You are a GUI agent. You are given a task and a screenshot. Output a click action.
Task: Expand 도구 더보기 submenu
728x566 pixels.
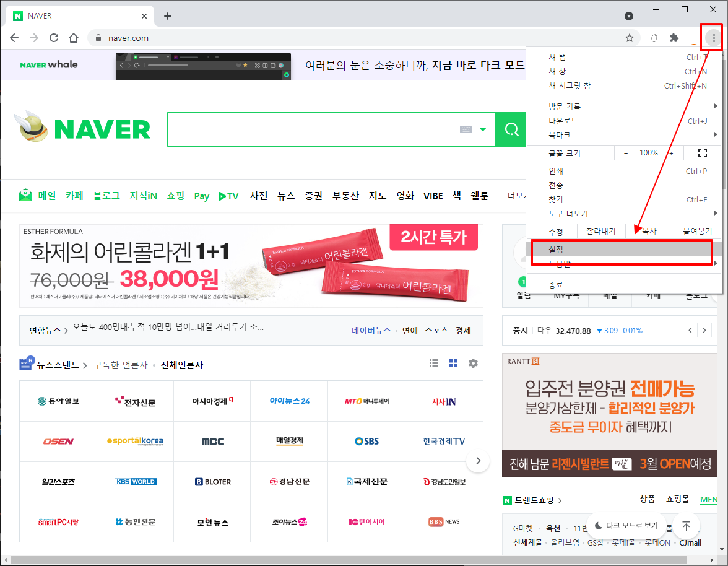pos(624,213)
